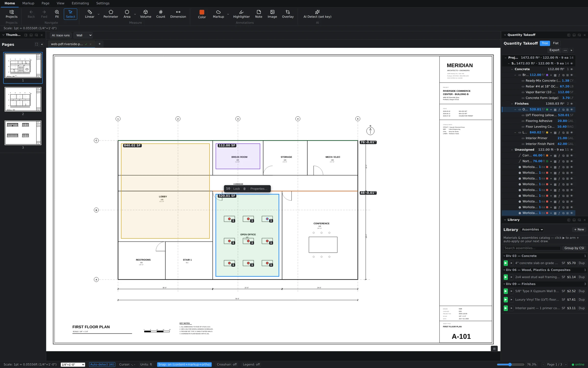
Task: Open the Projects browser
Action: point(12,14)
